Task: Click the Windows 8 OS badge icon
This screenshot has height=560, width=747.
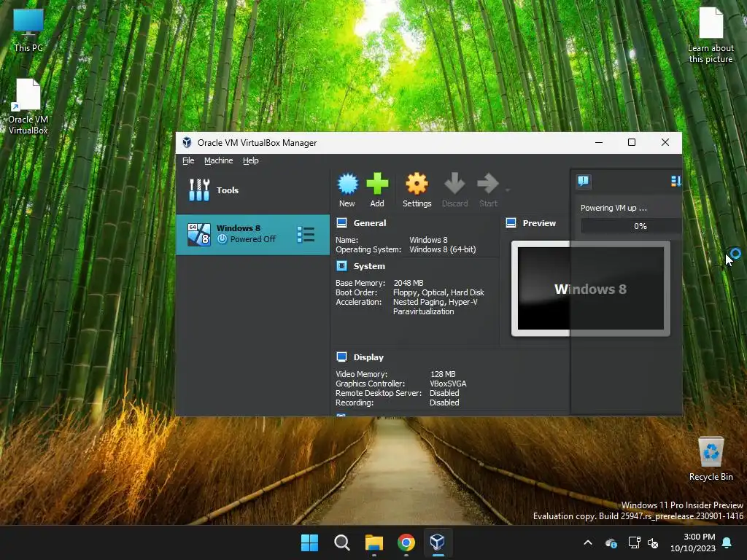Action: 198,234
